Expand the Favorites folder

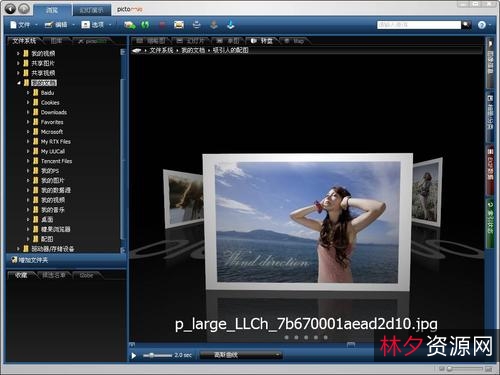point(28,122)
